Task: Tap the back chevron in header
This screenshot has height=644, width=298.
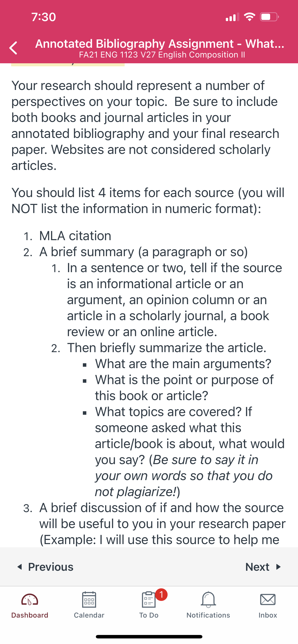Action: pyautogui.click(x=13, y=48)
